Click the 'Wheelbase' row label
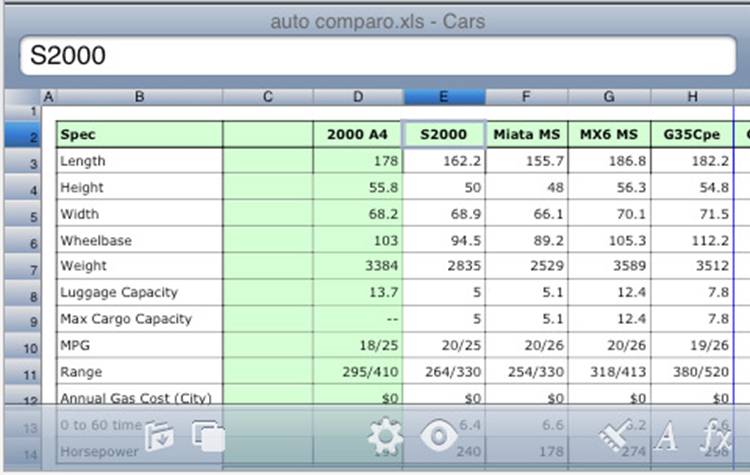Viewport: 750px width, 475px height. click(139, 240)
